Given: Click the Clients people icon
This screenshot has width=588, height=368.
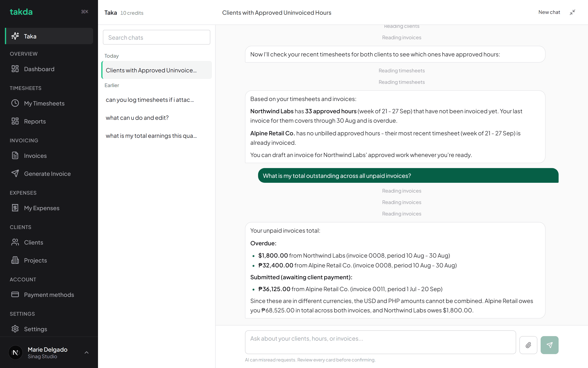Looking at the screenshot, I should click(x=15, y=242).
